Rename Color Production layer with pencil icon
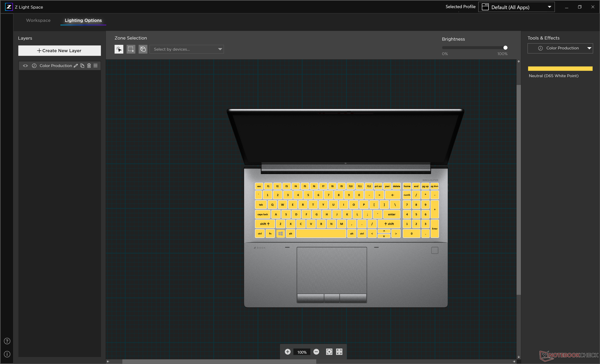The image size is (600, 364). [x=76, y=66]
